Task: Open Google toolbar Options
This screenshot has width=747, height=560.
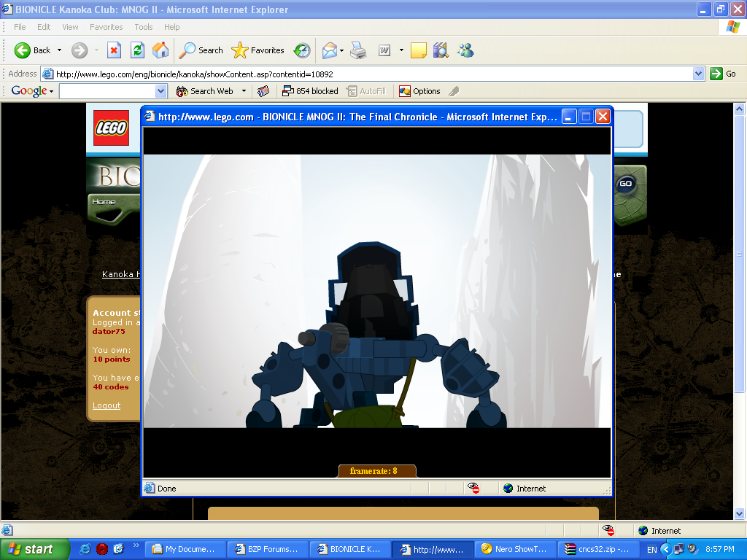Action: click(x=419, y=91)
